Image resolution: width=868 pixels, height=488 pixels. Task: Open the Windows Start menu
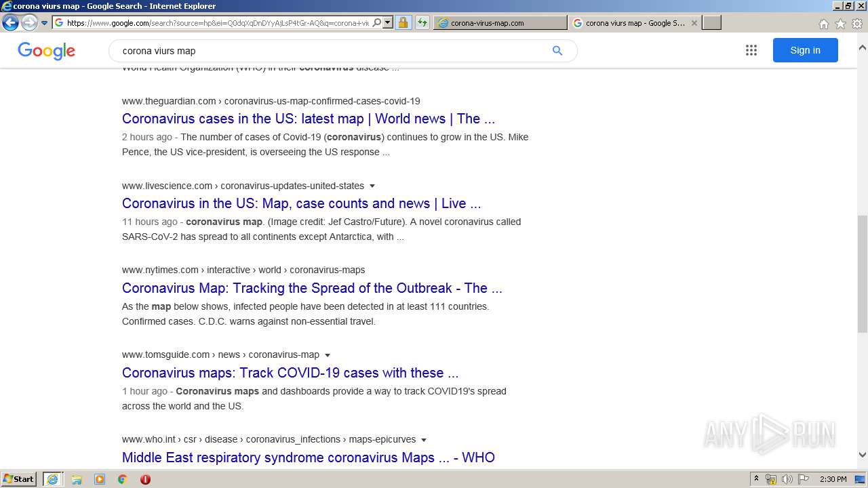[19, 479]
